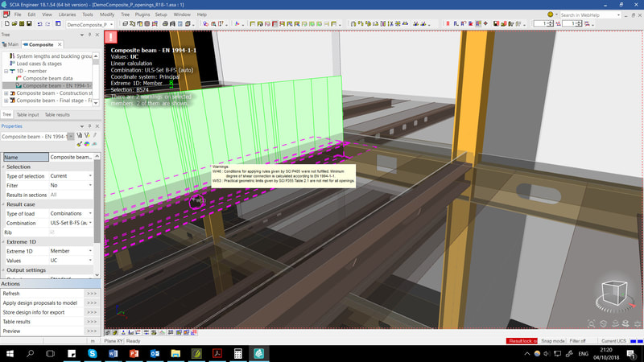Viewport: 644px width, 362px height.
Task: Click the Name property value field
Action: 72,157
